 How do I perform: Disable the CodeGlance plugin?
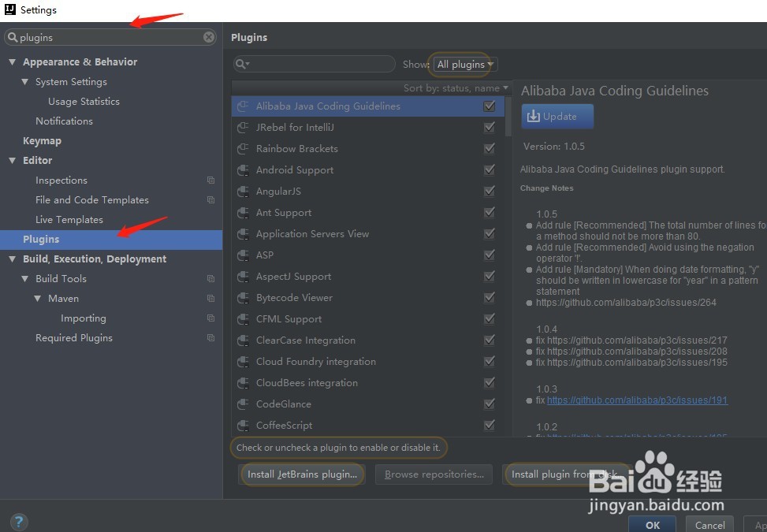[x=490, y=404]
